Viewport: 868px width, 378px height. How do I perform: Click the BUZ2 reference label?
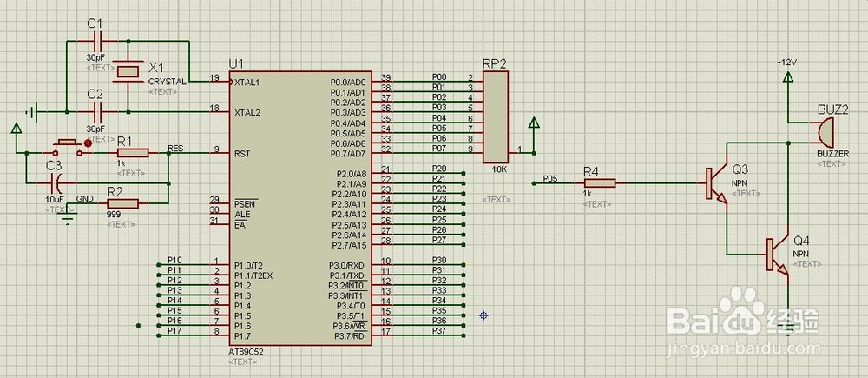(832, 109)
